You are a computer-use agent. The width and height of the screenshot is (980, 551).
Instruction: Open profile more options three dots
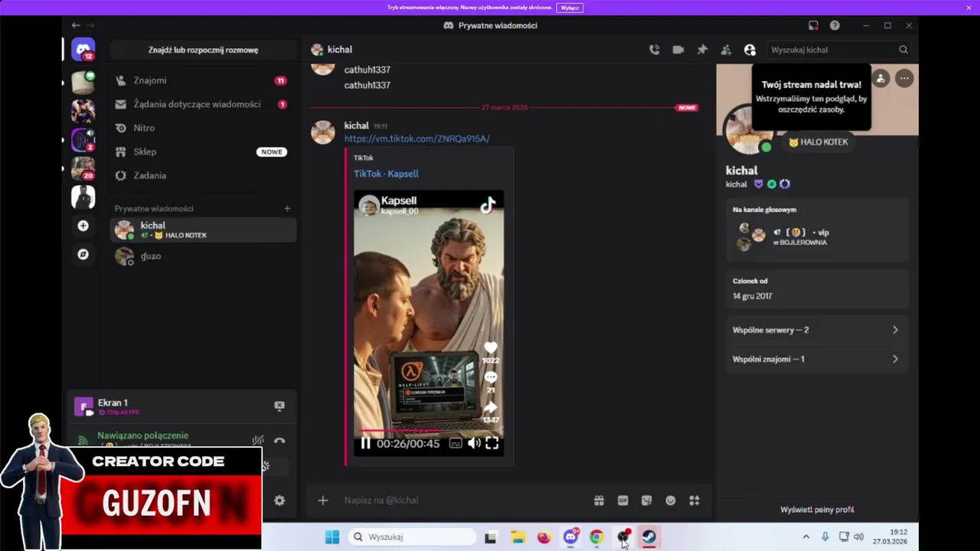(x=904, y=78)
